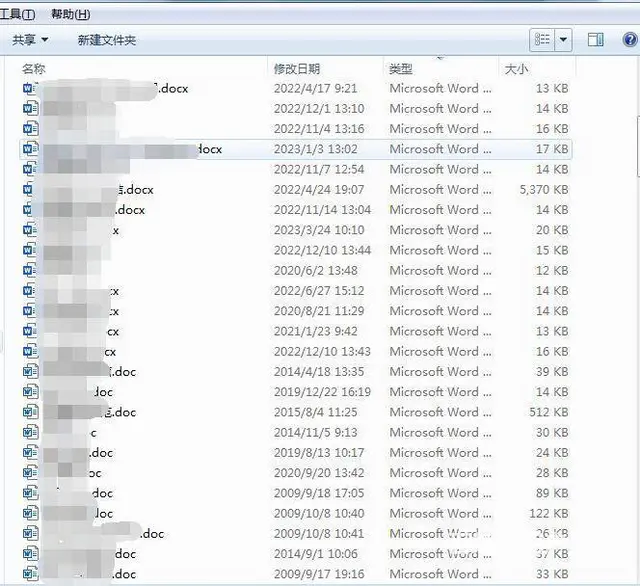The width and height of the screenshot is (640, 586).
Task: Select Word file icon dated 2022/4/17 9:21
Action: click(30, 88)
